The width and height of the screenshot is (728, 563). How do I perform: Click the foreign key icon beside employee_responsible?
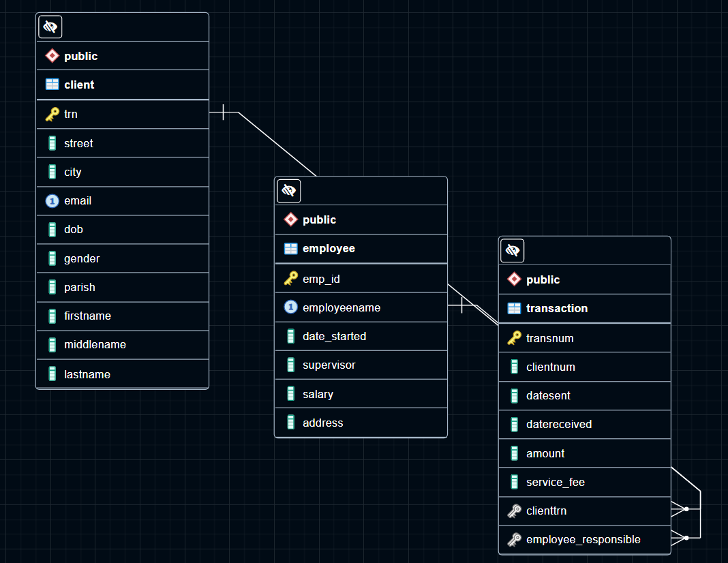(x=513, y=539)
